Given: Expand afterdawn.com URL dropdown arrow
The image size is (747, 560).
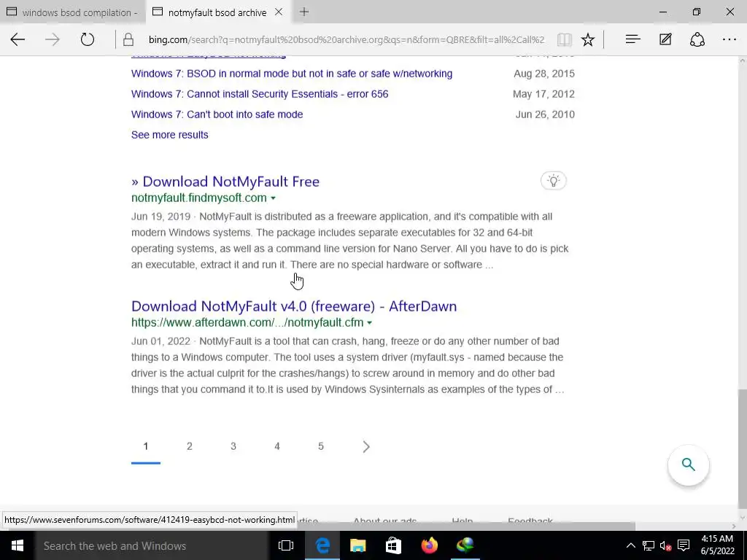Looking at the screenshot, I should (369, 323).
